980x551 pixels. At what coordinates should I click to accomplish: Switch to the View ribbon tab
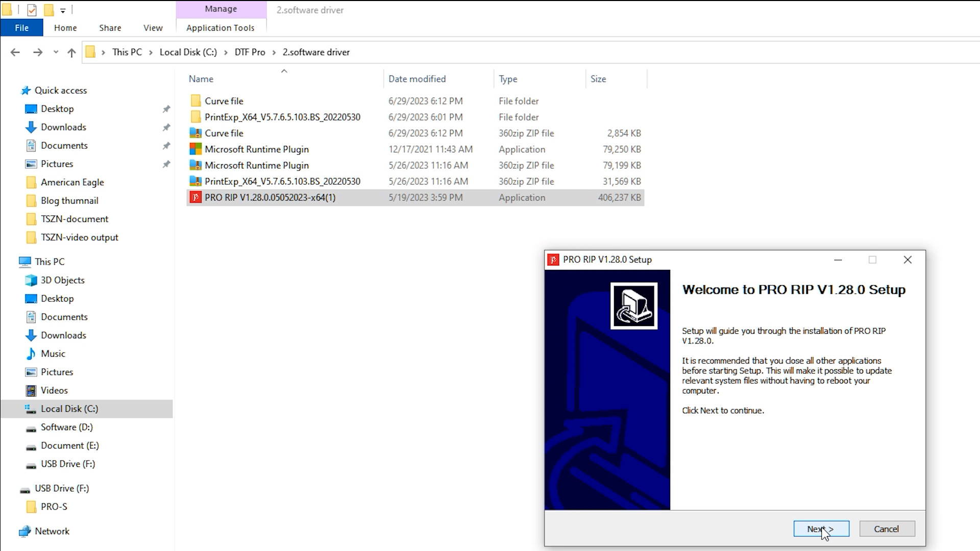[x=153, y=28]
